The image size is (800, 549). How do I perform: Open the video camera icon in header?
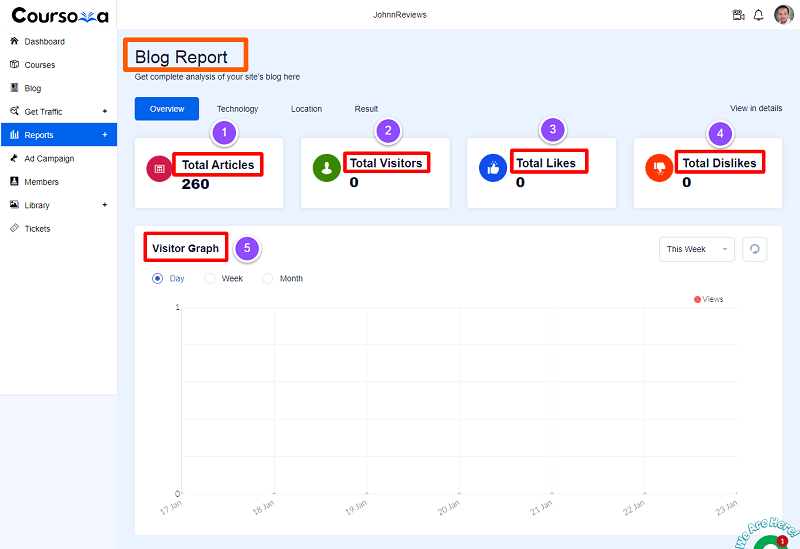[x=738, y=15]
